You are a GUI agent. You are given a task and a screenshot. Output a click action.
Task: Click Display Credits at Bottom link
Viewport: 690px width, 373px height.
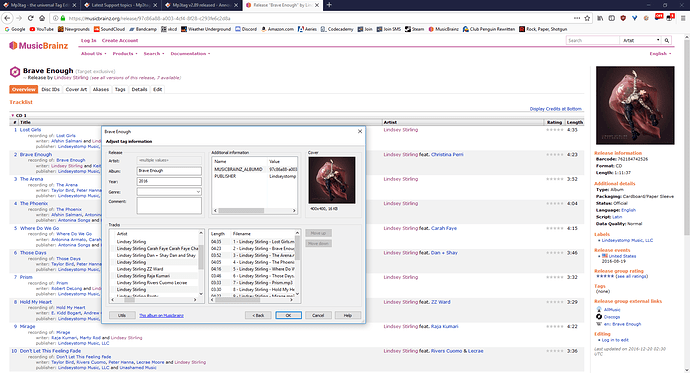pos(555,109)
